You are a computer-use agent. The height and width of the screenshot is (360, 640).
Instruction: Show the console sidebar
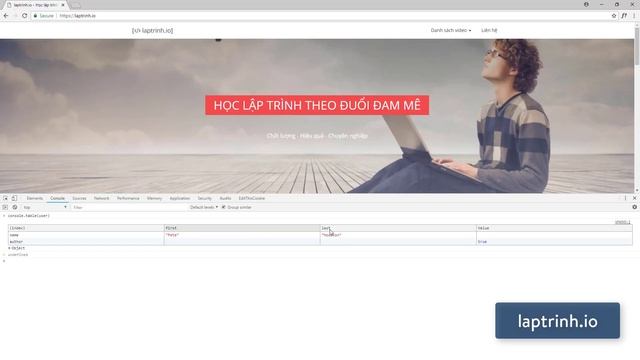pos(5,207)
